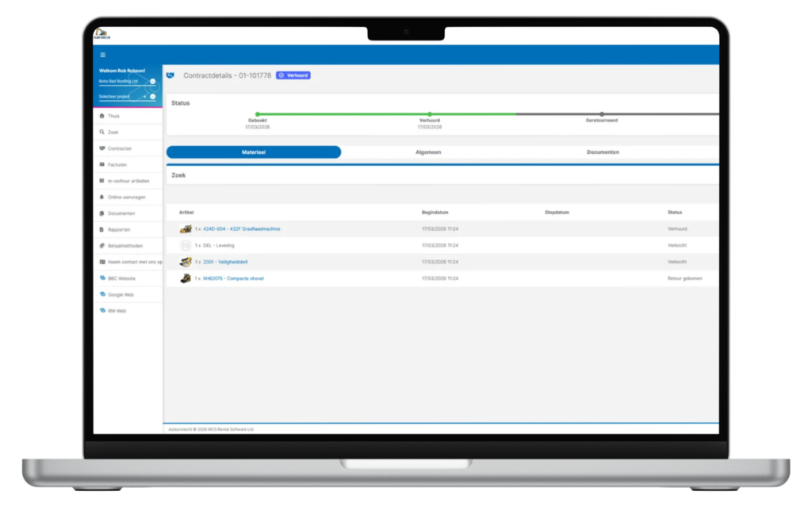Switch to the Documenten tab in contract details
Image resolution: width=812 pixels, height=507 pixels.
pos(603,152)
